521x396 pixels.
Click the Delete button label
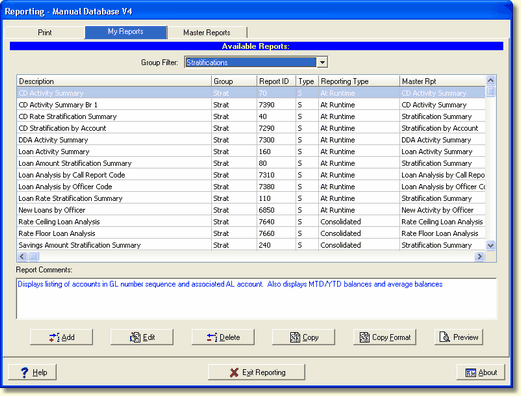coord(230,337)
